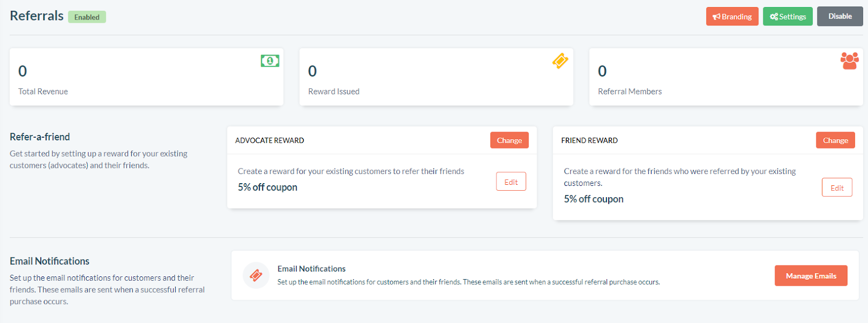Select the Referral Members card
The width and height of the screenshot is (868, 323).
[x=726, y=77]
